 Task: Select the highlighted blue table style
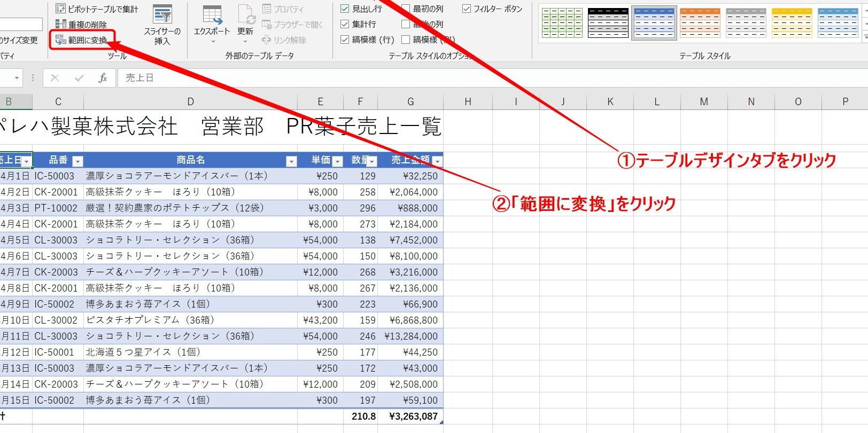tap(654, 23)
